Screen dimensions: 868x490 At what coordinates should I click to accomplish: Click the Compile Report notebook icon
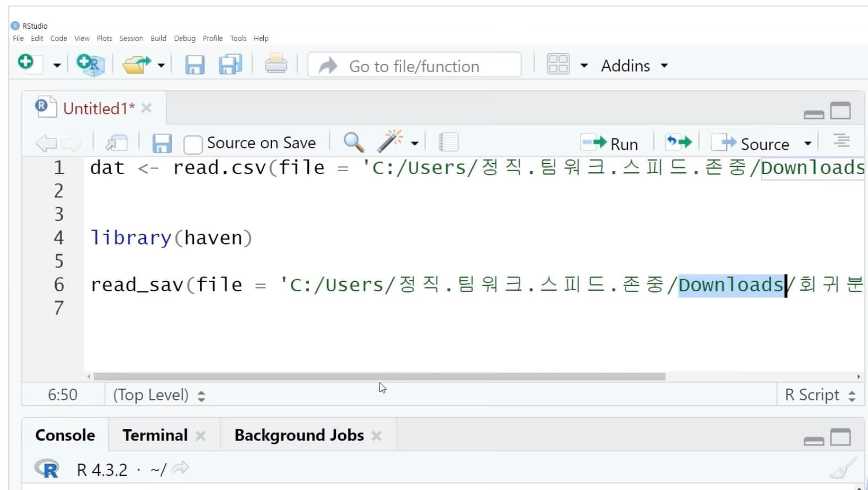click(x=448, y=143)
